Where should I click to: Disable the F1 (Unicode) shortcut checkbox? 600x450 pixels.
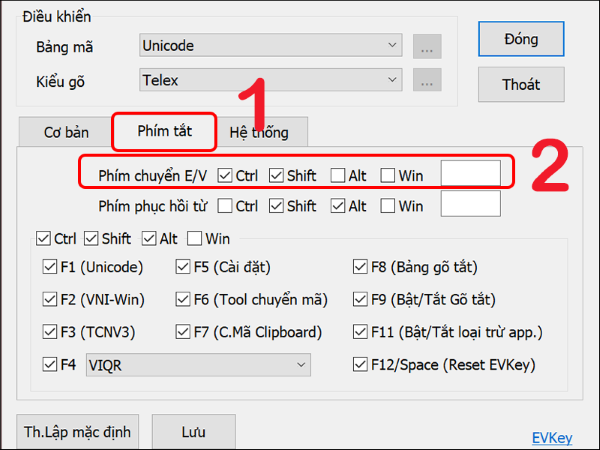coord(51,267)
